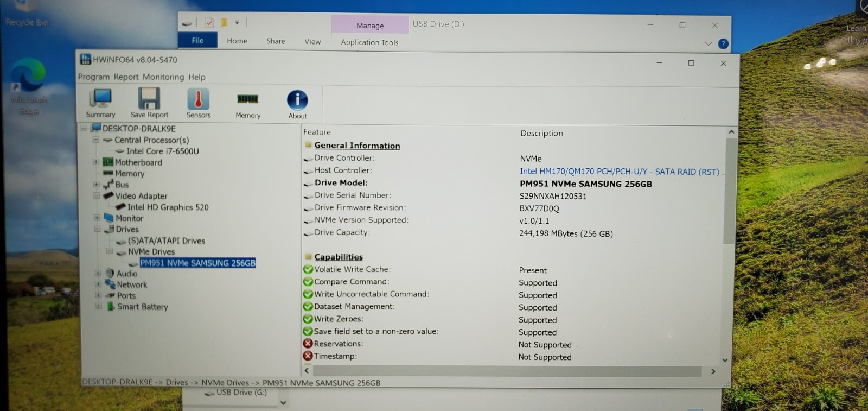Switch to Share tab in Explorer
This screenshot has width=868, height=411.
(276, 41)
